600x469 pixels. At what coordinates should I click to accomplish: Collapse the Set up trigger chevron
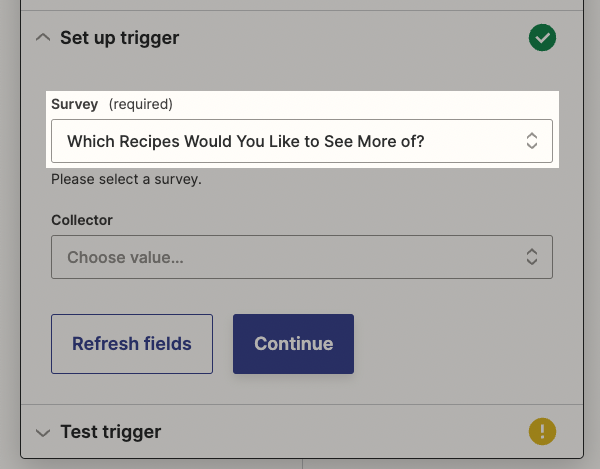coord(42,38)
